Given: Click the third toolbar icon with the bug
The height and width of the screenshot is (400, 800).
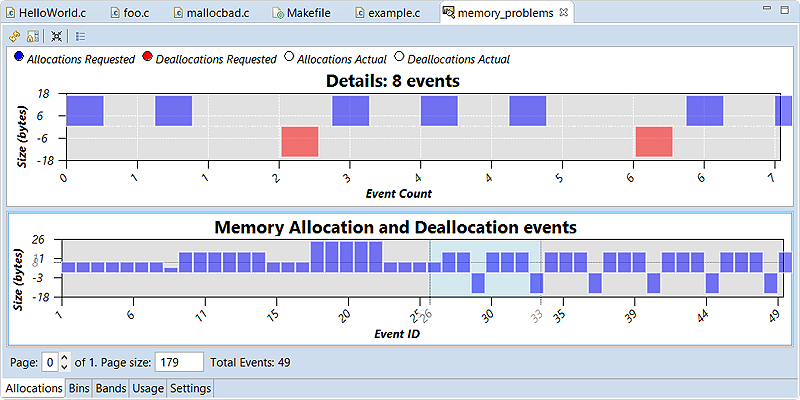Looking at the screenshot, I should pyautogui.click(x=57, y=36).
